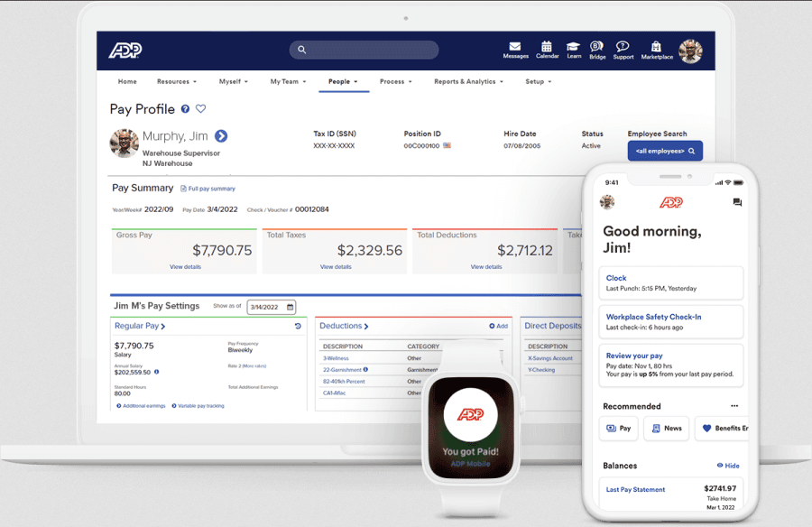View details under Total Taxes
This screenshot has height=527, width=812.
[x=336, y=267]
